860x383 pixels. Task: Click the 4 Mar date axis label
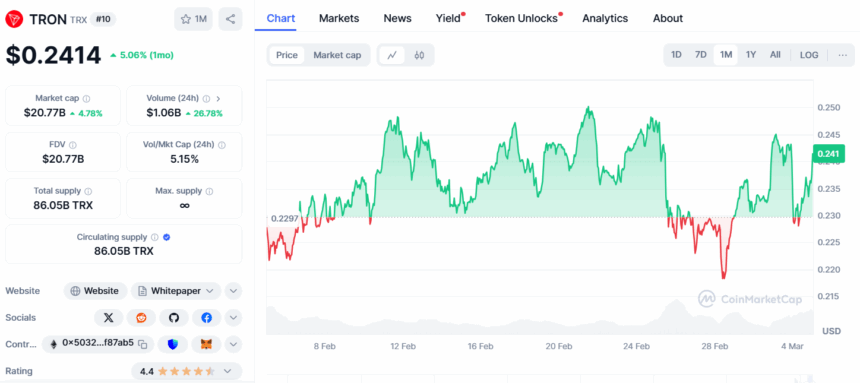tap(791, 347)
